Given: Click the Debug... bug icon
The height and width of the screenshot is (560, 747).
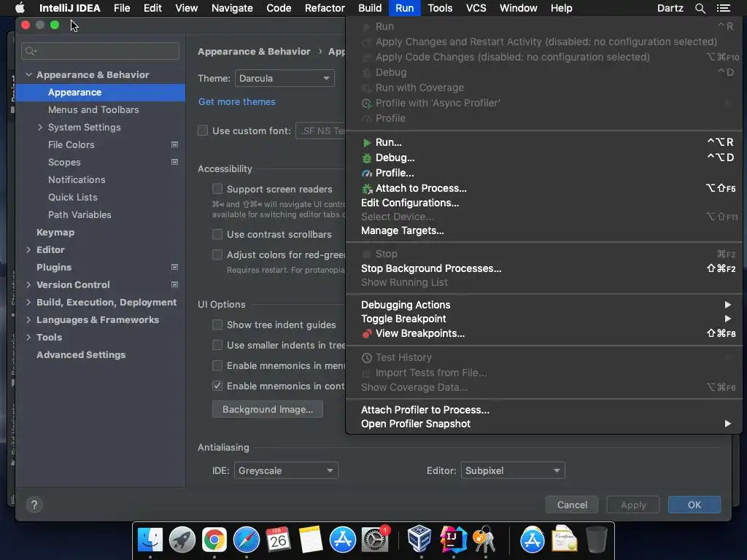Looking at the screenshot, I should click(x=367, y=158).
